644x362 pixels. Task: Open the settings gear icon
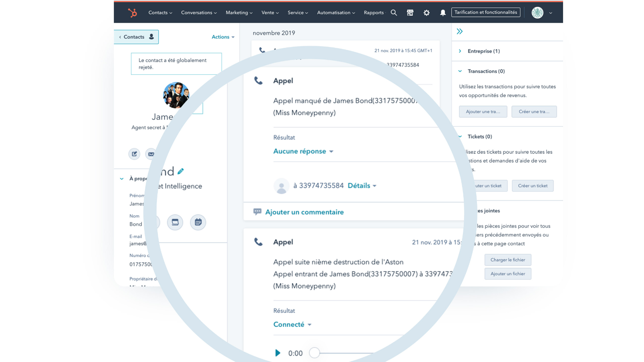pos(426,13)
